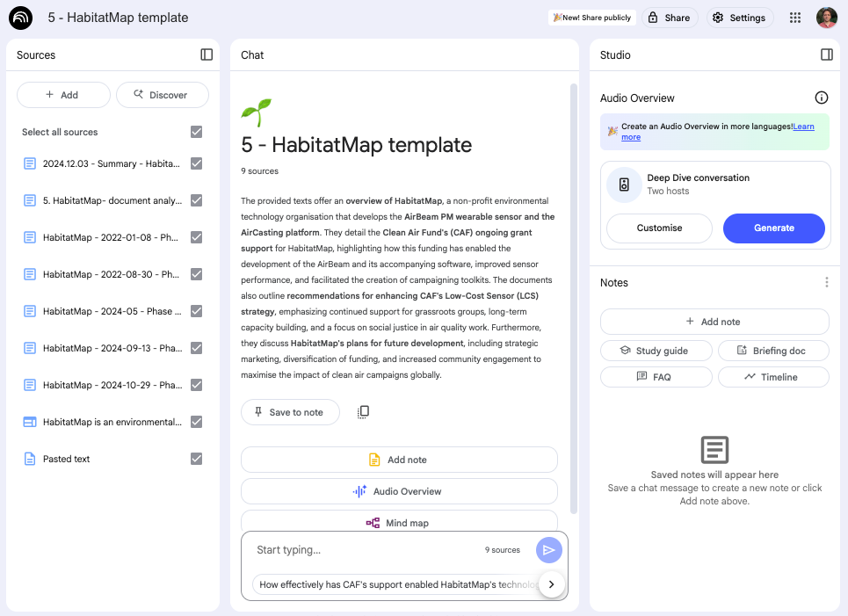Generate the Deep Dive conversation
This screenshot has height=616, width=848.
coord(774,228)
